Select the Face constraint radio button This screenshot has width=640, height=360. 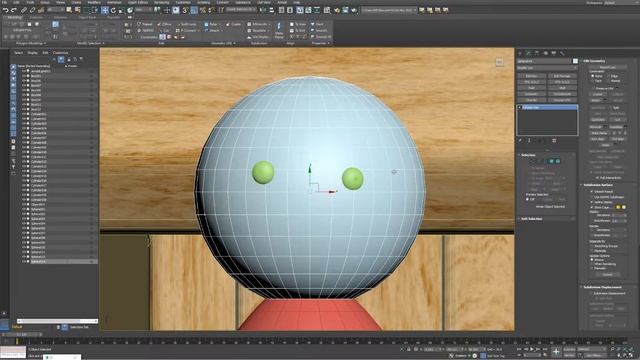(x=593, y=81)
